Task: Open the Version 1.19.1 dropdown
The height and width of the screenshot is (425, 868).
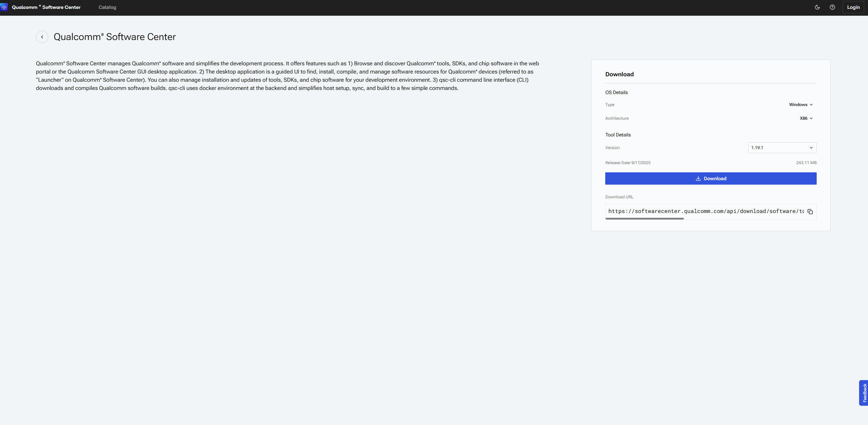Action: 782,148
